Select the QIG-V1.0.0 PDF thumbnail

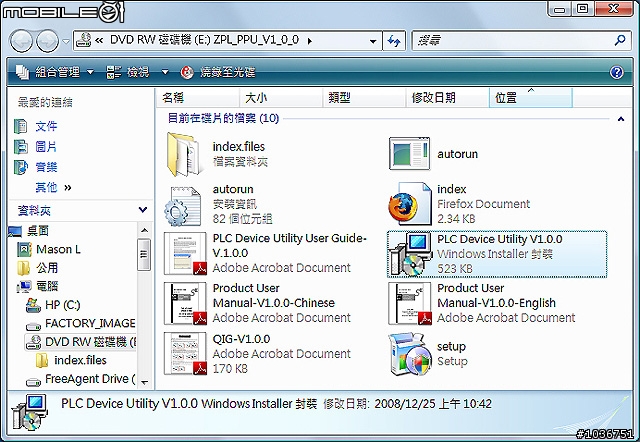[x=185, y=353]
